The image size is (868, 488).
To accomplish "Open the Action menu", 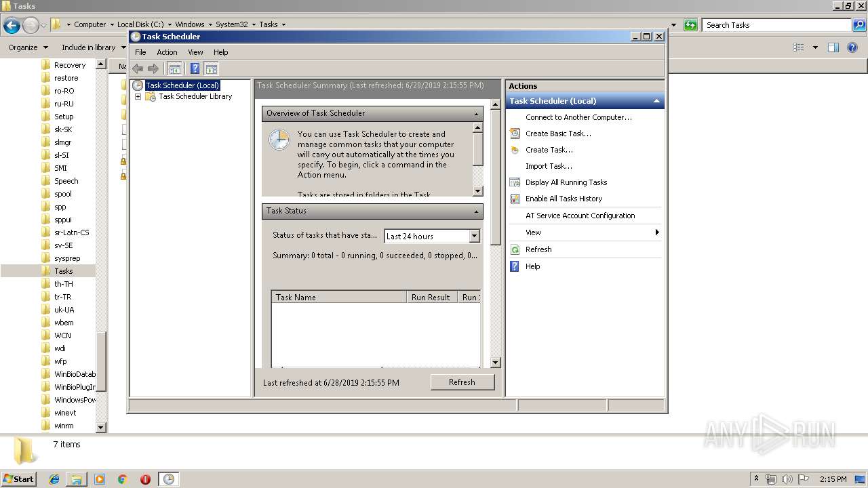I will coord(167,52).
